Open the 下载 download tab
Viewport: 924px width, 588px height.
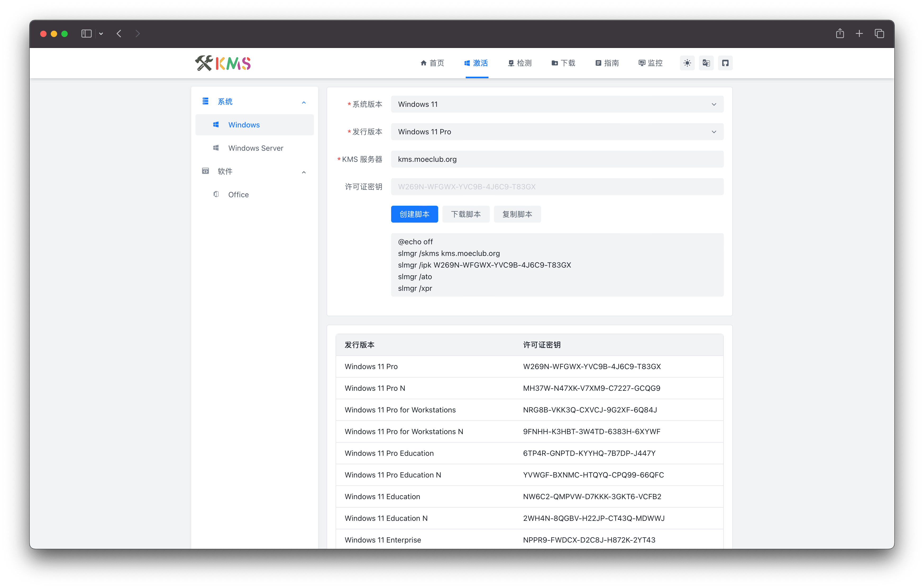pyautogui.click(x=563, y=63)
